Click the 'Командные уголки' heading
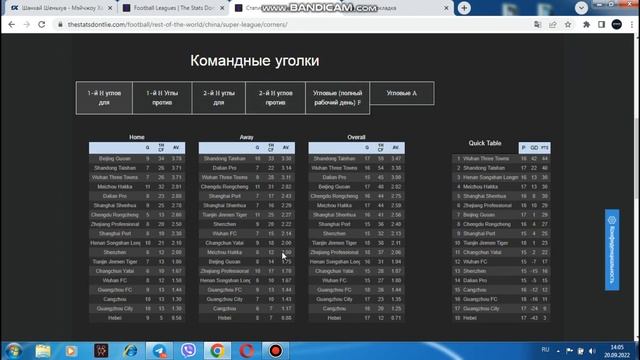Image resolution: width=640 pixels, height=360 pixels. (x=255, y=61)
